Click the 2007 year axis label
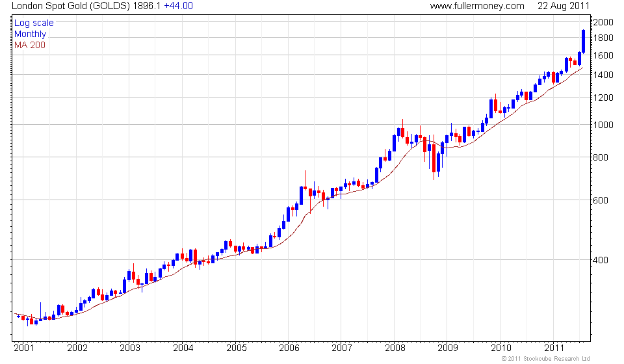624x364 pixels. point(342,348)
